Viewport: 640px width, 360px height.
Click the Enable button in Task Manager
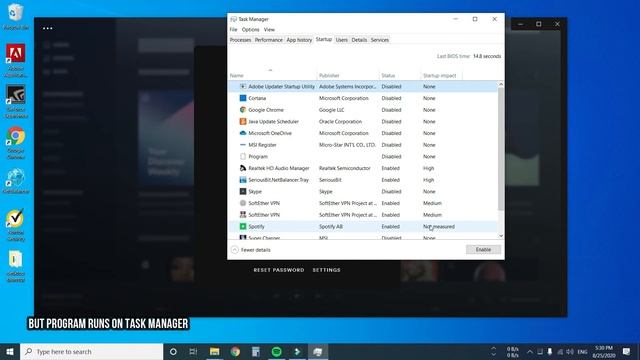483,249
